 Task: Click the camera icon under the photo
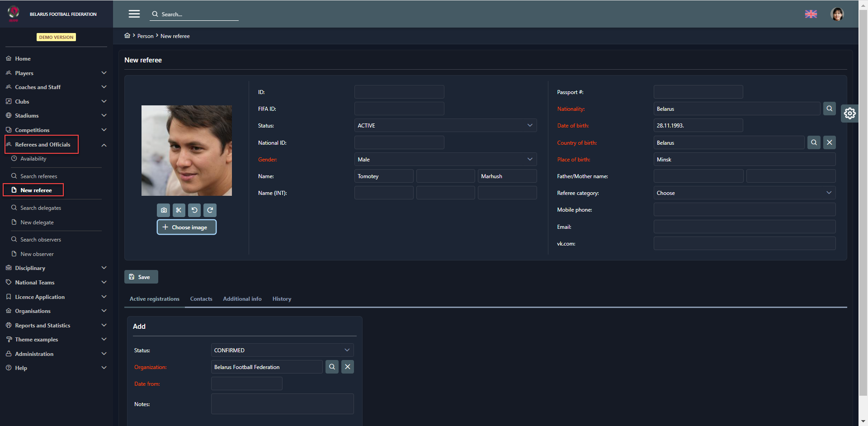pyautogui.click(x=164, y=210)
